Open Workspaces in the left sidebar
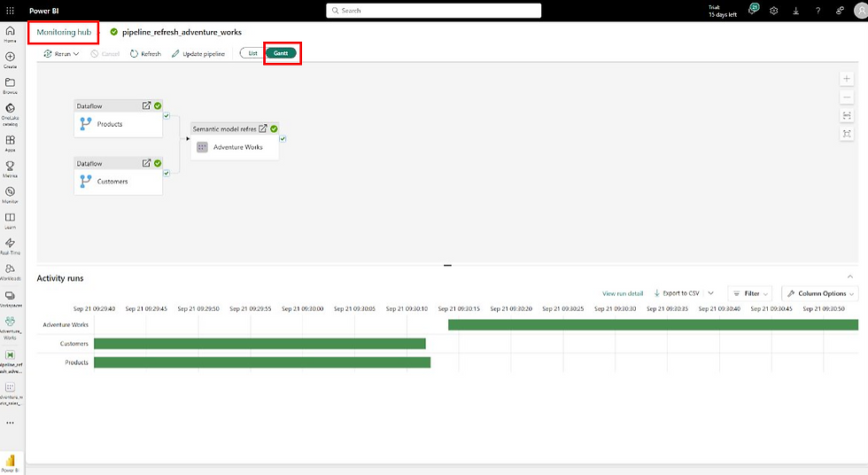Viewport: 868px width, 475px height. 10,299
